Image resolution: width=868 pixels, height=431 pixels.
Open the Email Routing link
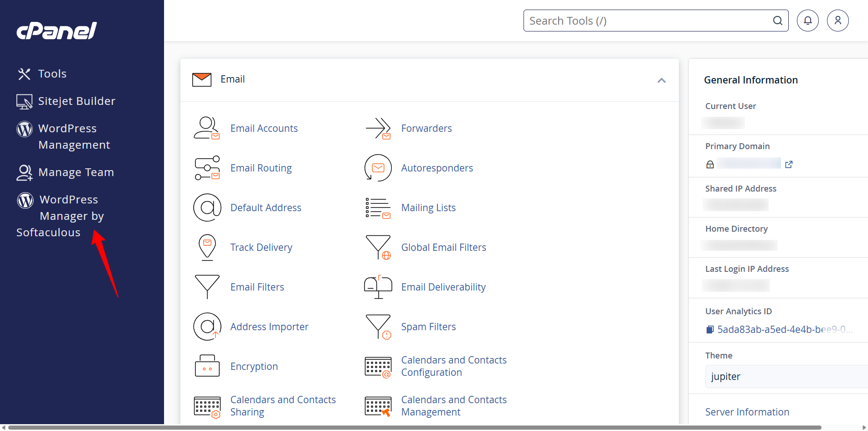tap(261, 168)
